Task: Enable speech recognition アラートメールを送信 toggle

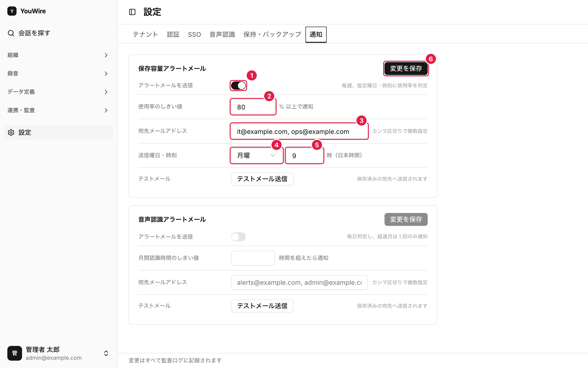Action: (x=238, y=237)
